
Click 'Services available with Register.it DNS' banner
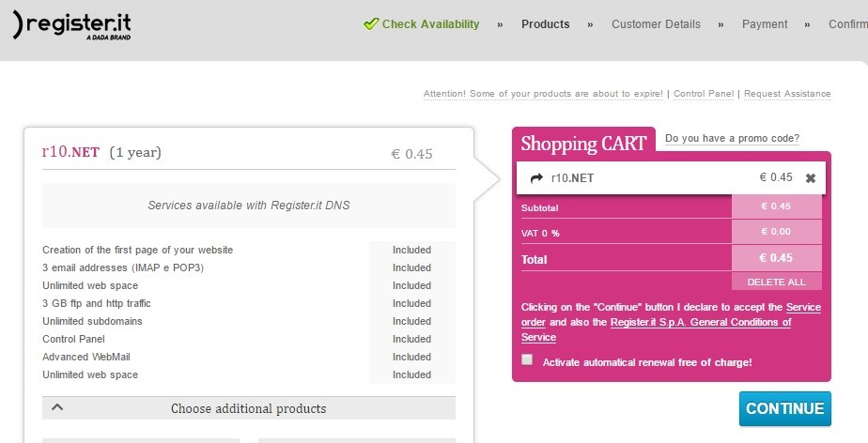tap(249, 206)
